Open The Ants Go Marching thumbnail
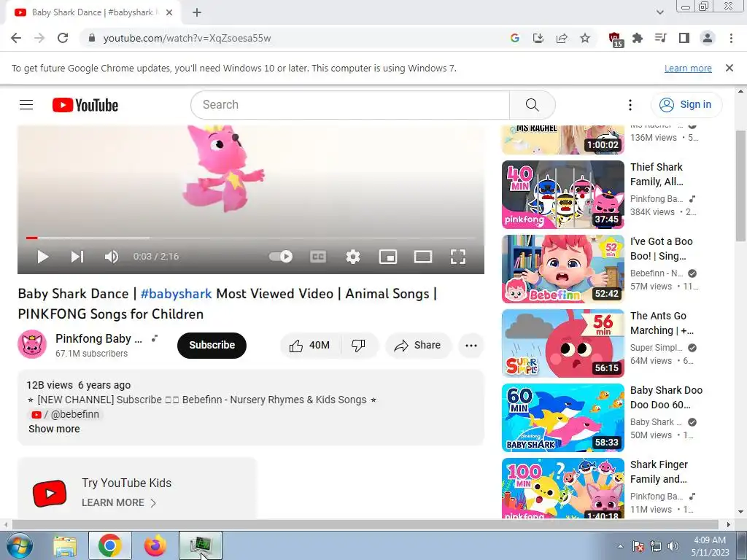747x560 pixels. (563, 343)
